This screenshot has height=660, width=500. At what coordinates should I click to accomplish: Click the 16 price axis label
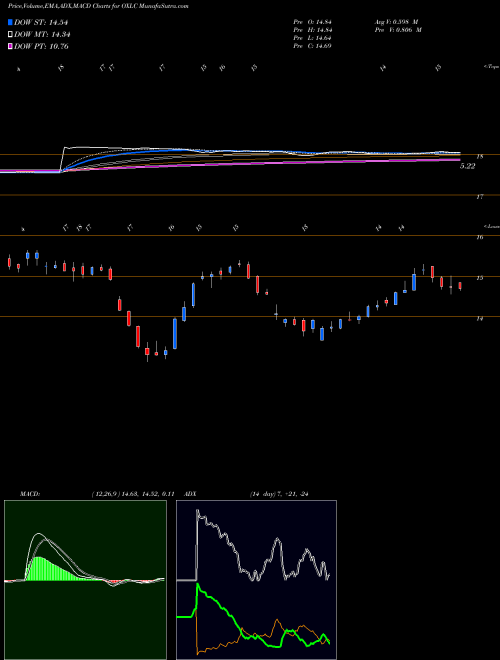click(x=479, y=237)
